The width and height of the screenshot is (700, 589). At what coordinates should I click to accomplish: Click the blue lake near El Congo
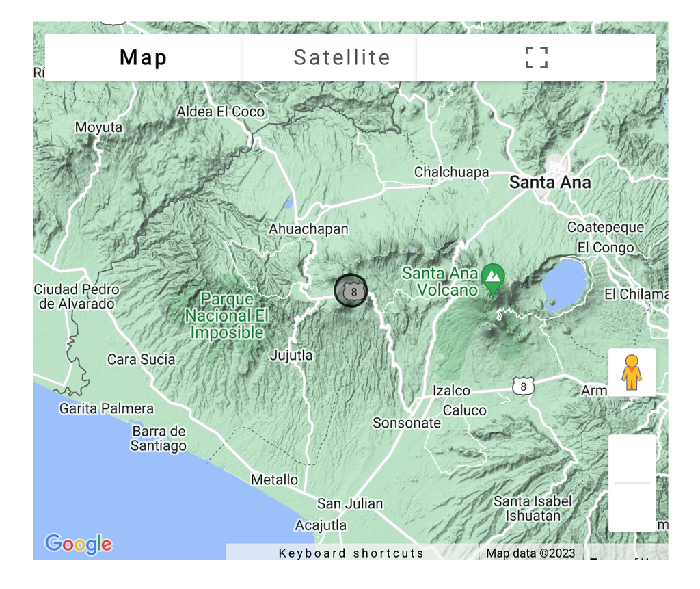click(x=565, y=283)
